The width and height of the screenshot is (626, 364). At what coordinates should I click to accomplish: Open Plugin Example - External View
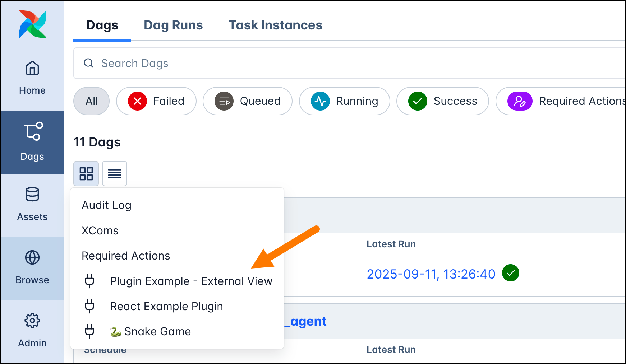[x=191, y=281]
